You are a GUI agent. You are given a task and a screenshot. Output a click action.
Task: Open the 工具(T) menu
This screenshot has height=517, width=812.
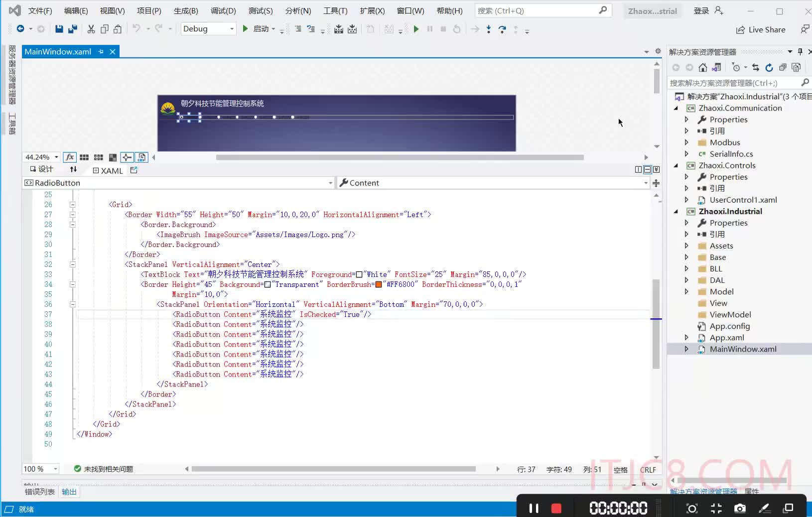click(x=335, y=11)
